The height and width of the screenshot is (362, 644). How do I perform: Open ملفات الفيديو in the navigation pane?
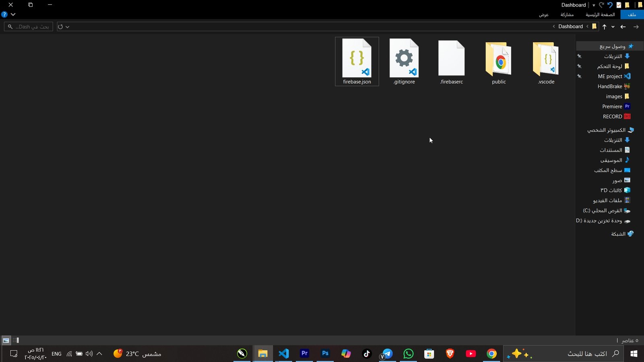(611, 200)
